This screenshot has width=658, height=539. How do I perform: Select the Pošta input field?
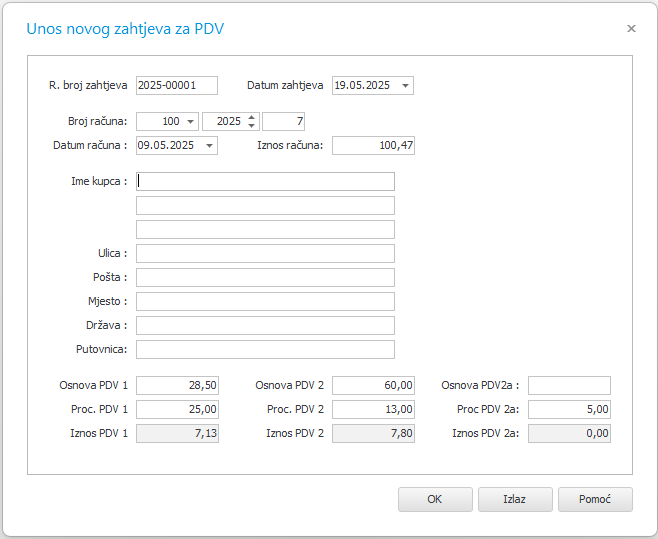click(265, 277)
